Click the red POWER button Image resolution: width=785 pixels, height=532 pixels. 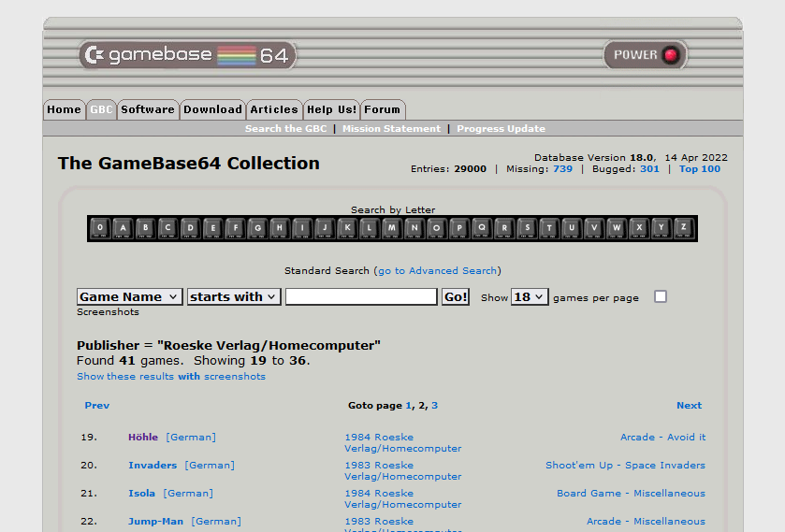click(646, 54)
